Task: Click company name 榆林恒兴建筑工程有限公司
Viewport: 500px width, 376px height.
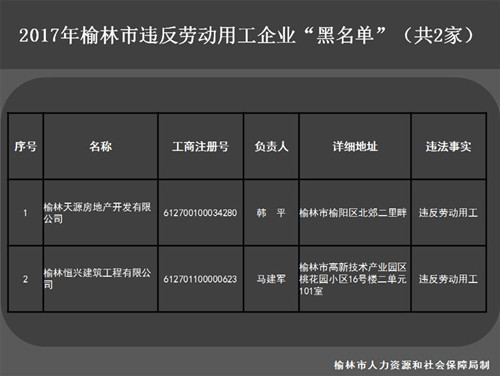Action: (97, 279)
